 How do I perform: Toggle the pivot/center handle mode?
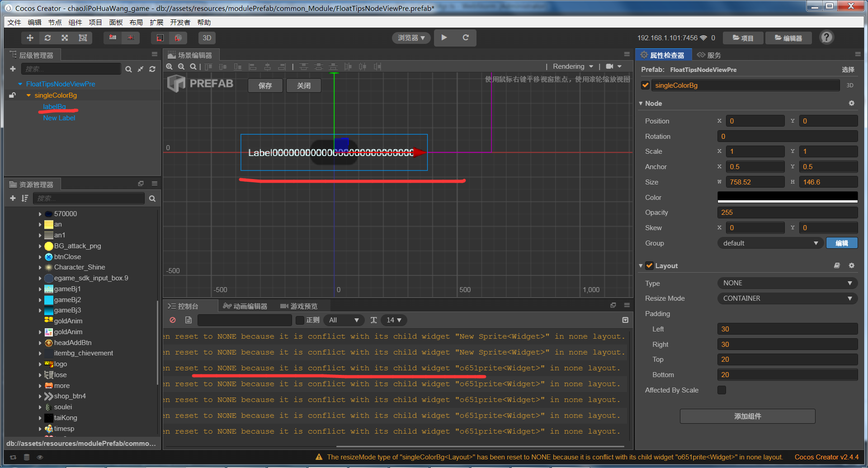pyautogui.click(x=113, y=38)
